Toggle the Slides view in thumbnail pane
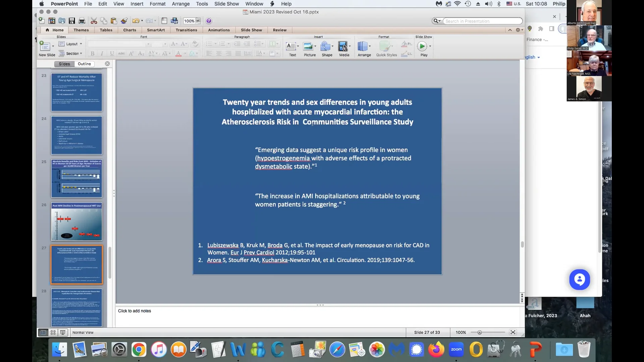Image resolution: width=644 pixels, height=362 pixels. coord(64,64)
